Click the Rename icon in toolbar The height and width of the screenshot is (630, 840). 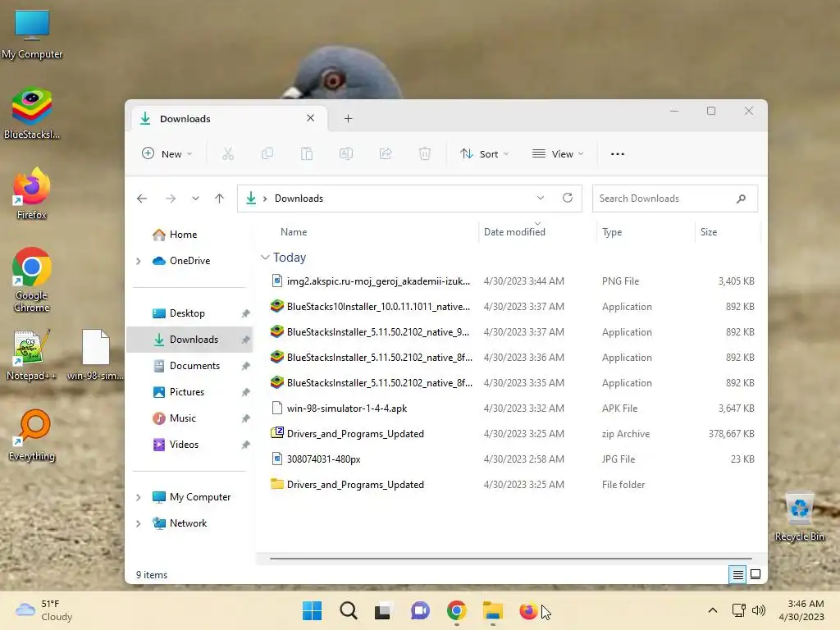point(346,154)
